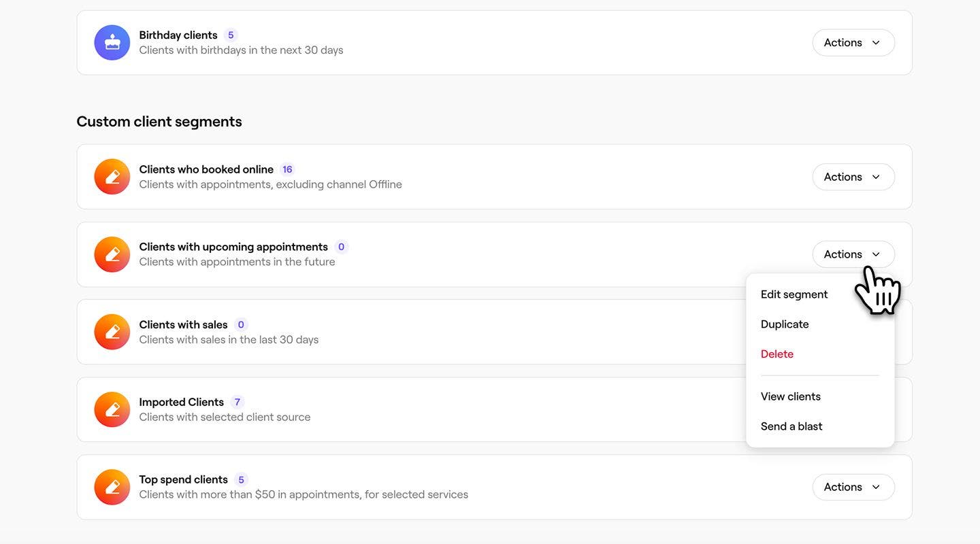This screenshot has height=544, width=980.
Task: Select Delete in the Actions menu
Action: tap(777, 354)
